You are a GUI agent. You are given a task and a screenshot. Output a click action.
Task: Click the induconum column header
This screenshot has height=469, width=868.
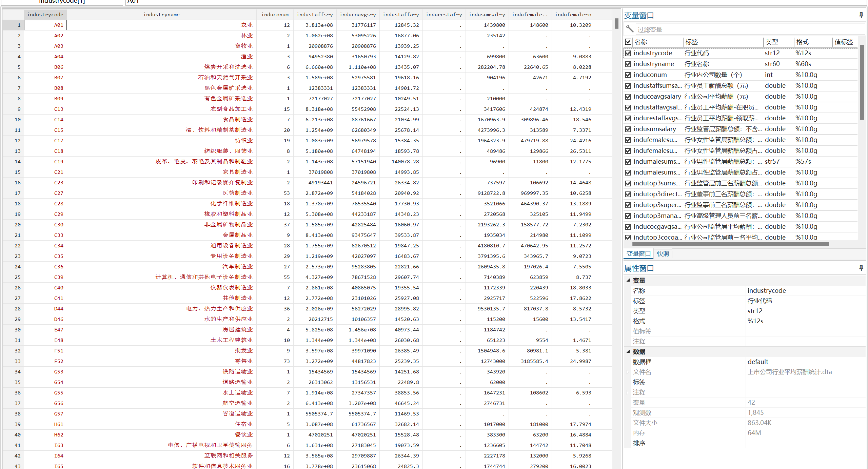pyautogui.click(x=275, y=15)
